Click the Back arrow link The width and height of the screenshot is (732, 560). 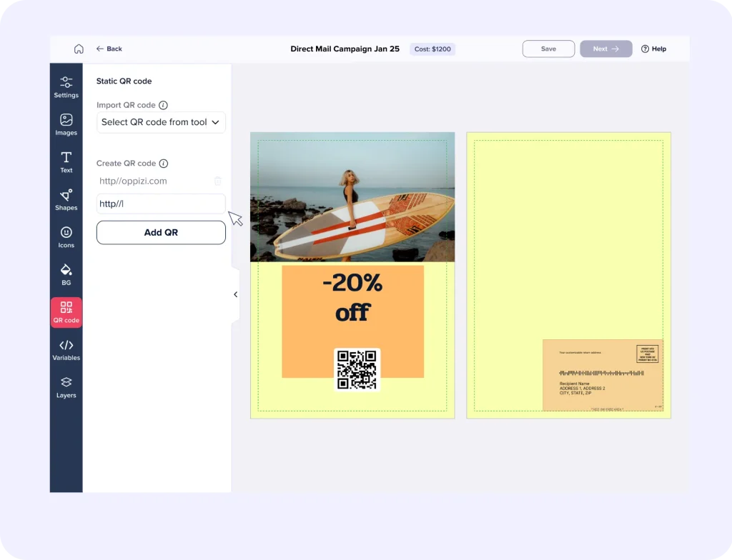109,49
